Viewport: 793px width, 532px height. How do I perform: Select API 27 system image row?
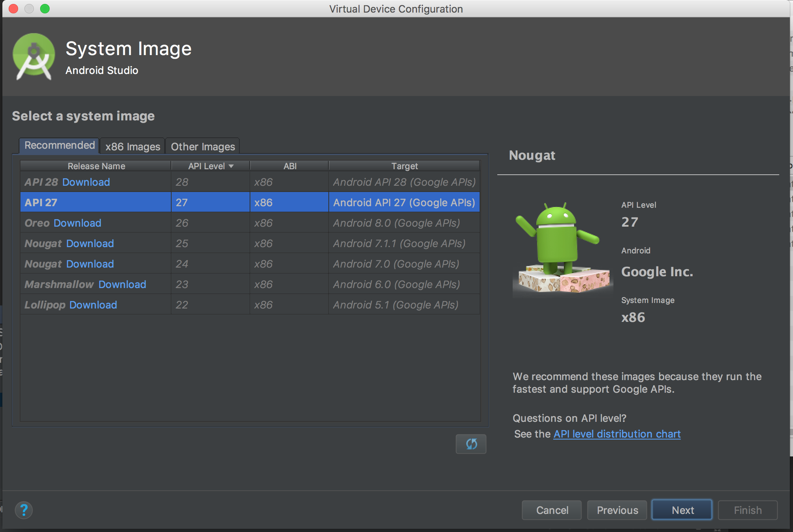250,203
